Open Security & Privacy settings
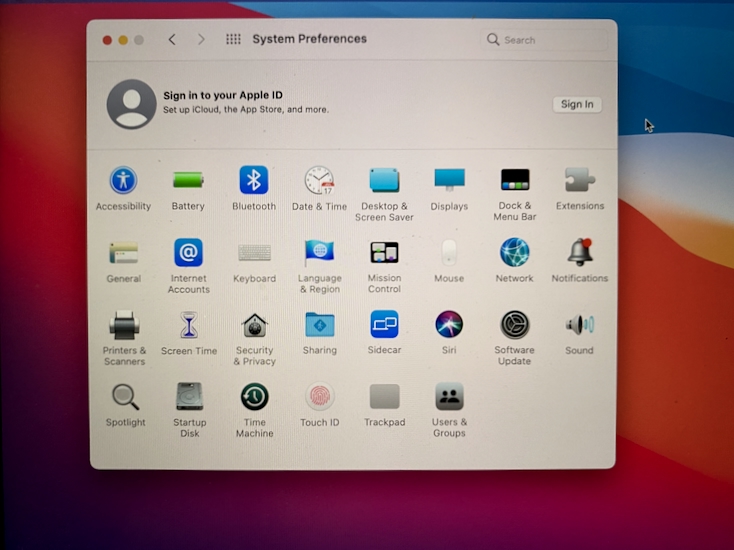This screenshot has width=734, height=550. (254, 325)
